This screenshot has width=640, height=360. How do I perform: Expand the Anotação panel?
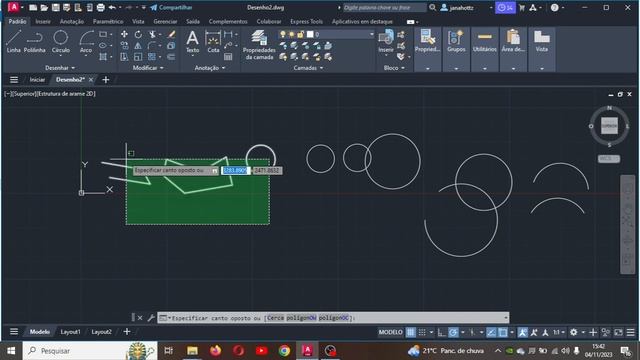coord(210,68)
